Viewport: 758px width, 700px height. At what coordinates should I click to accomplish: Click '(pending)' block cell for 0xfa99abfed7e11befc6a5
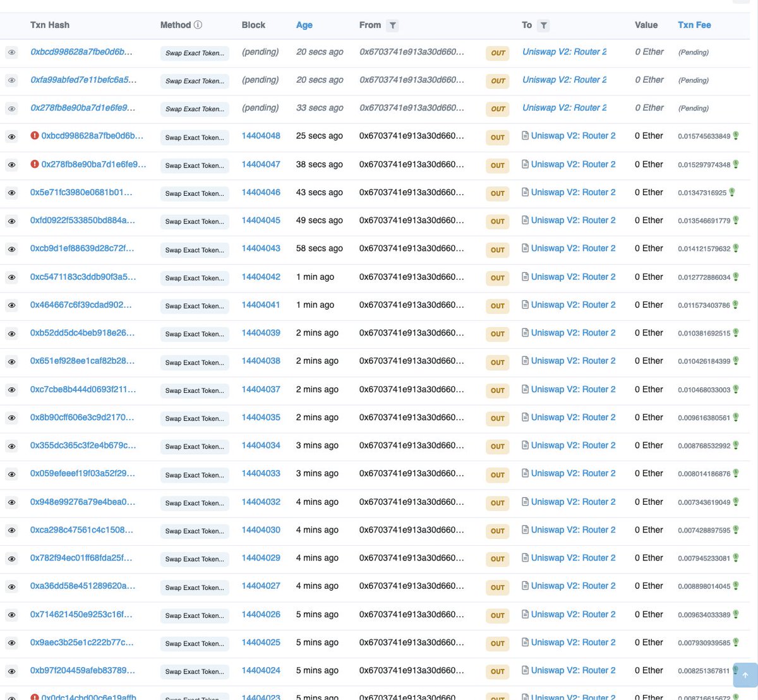click(260, 80)
